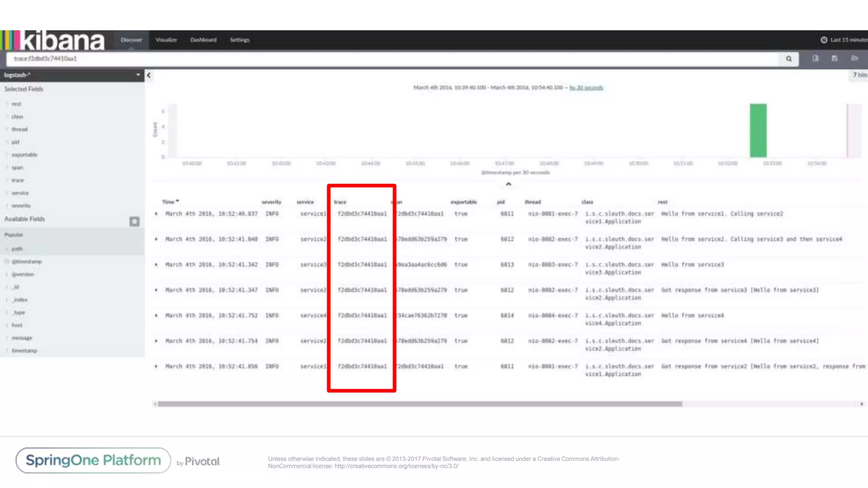Click the green histogram bar
The height and width of the screenshot is (488, 868).
pyautogui.click(x=758, y=130)
